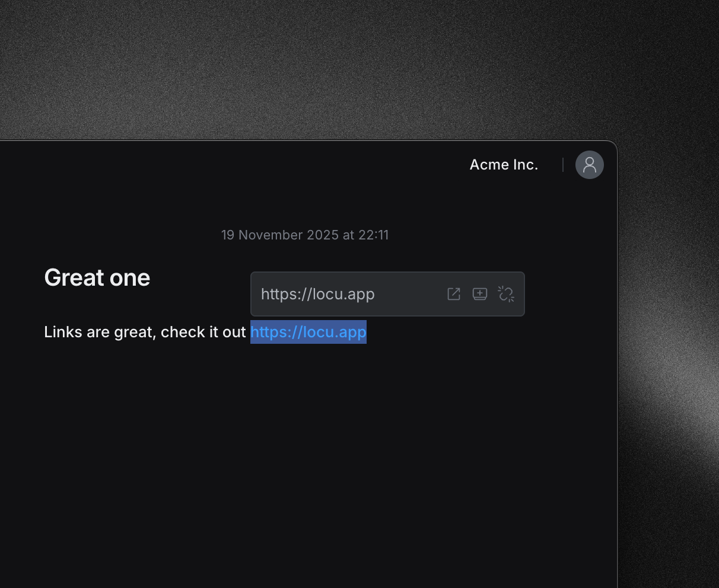Remove the link with the unlink icon
This screenshot has width=719, height=588.
(506, 294)
